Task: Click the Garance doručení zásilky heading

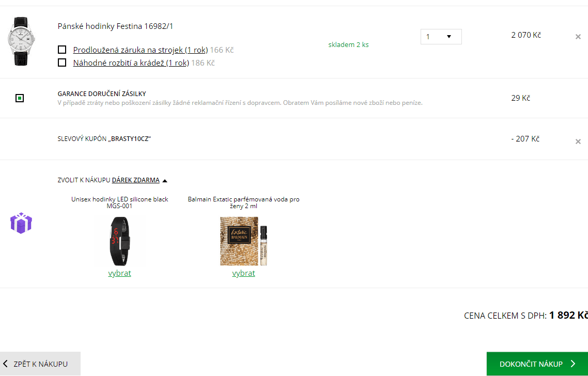Action: [x=102, y=94]
